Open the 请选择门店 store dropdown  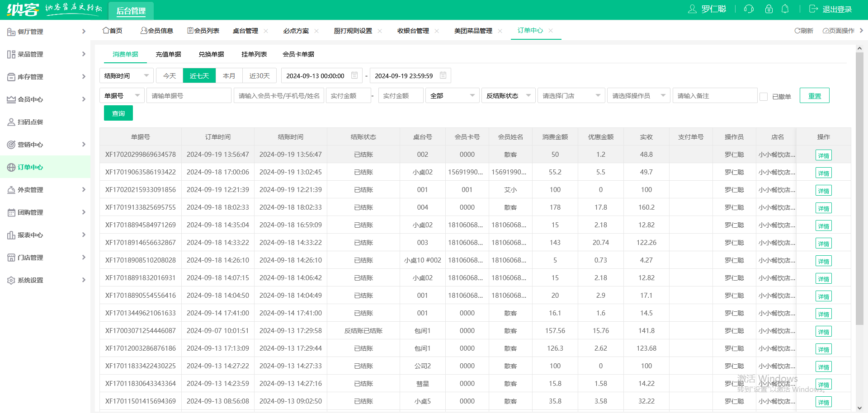coord(571,96)
